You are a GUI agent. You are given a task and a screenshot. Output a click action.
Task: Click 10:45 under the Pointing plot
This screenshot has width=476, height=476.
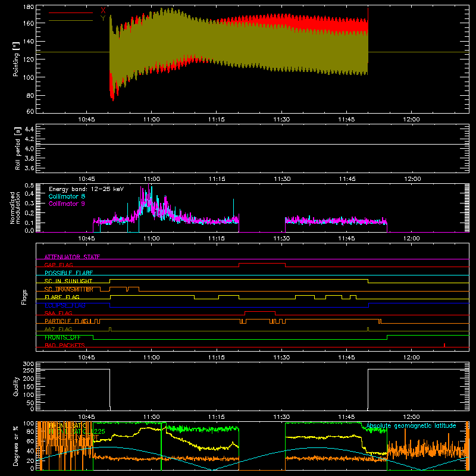point(86,120)
